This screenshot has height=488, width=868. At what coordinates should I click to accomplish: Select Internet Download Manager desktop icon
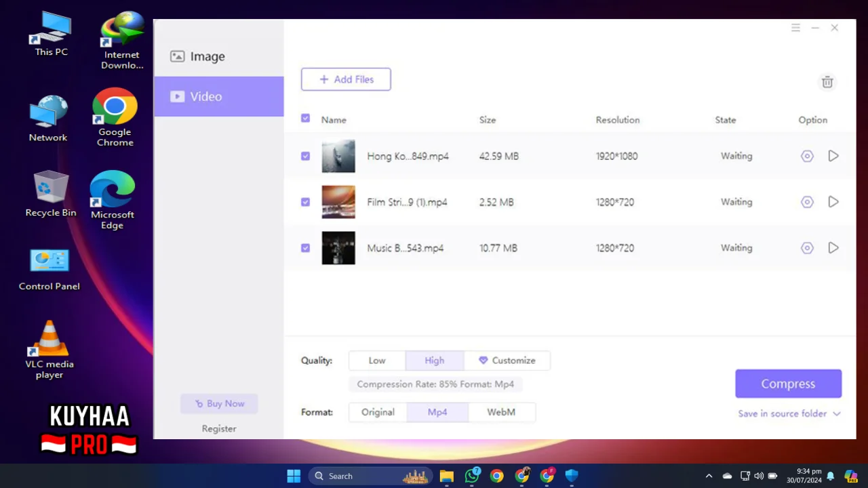pyautogui.click(x=122, y=41)
